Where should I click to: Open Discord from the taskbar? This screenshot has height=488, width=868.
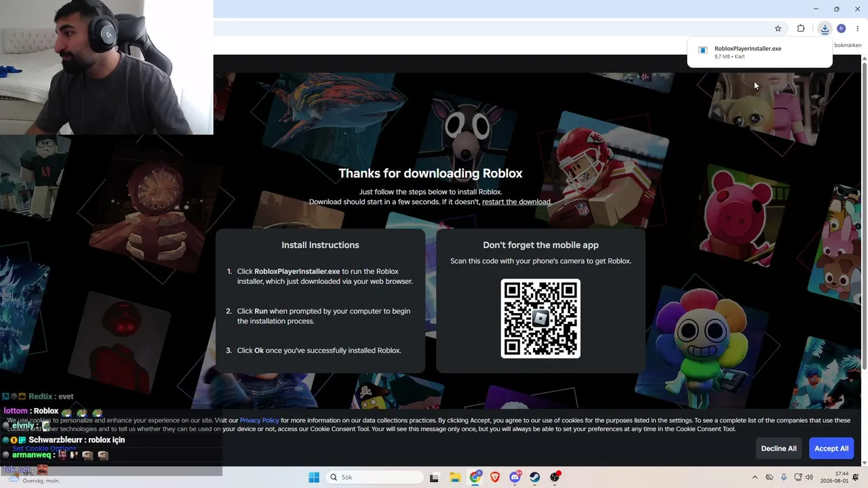tap(515, 477)
